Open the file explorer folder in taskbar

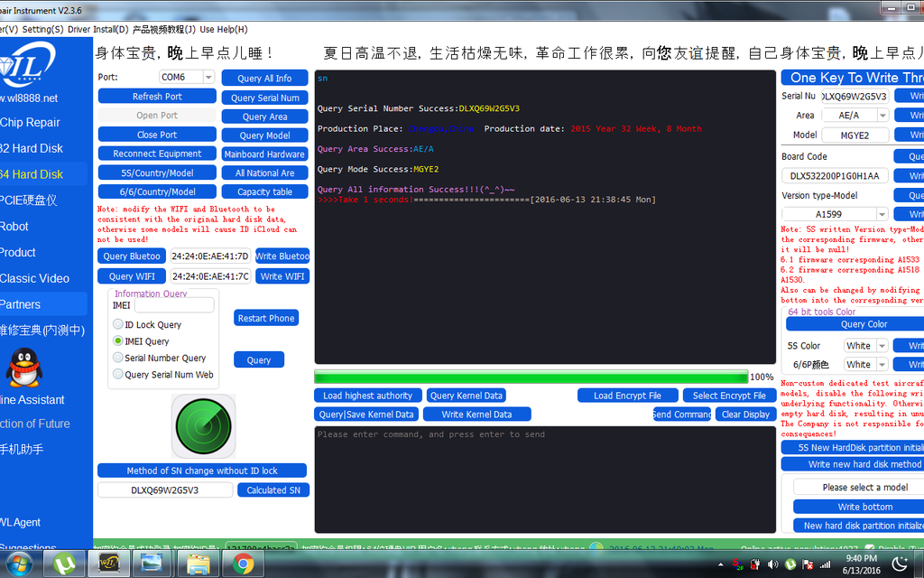coord(197,564)
